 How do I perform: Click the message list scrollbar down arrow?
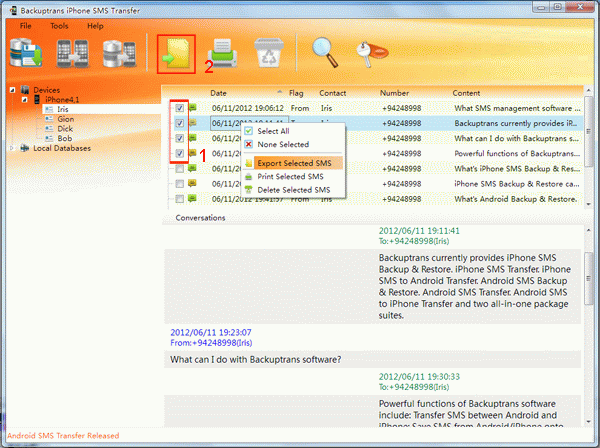(589, 204)
